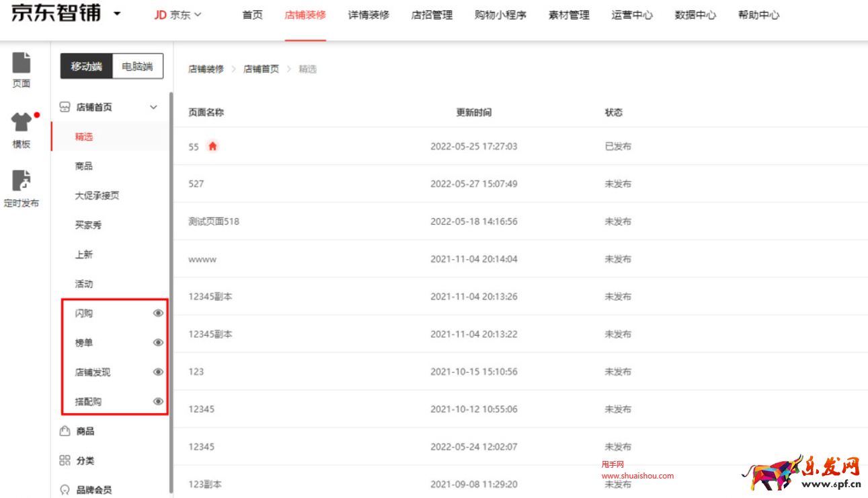This screenshot has width=868, height=498.
Task: Open 帮助中心 in top navigation
Action: 758,15
